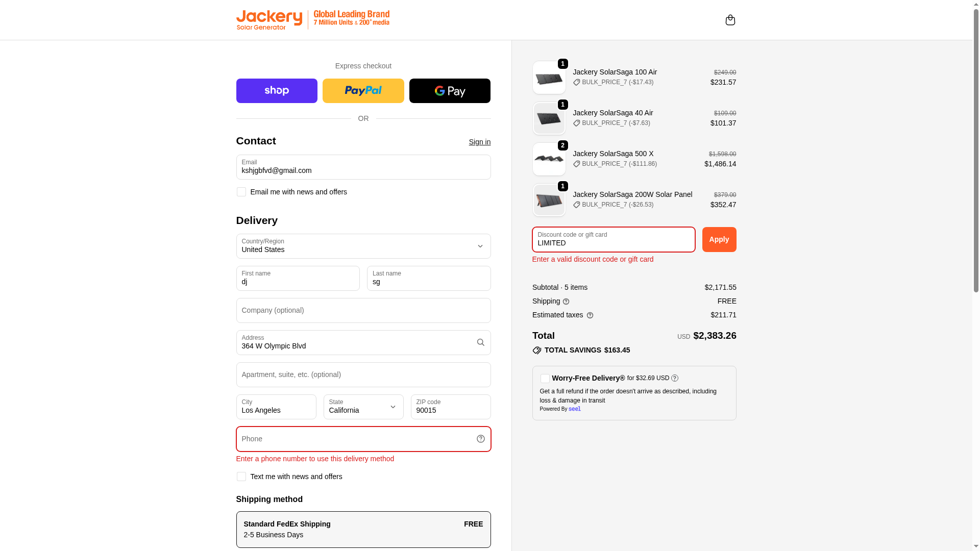The image size is (980, 551).
Task: Click the Subtotal value $2,171.55
Action: 720,287
